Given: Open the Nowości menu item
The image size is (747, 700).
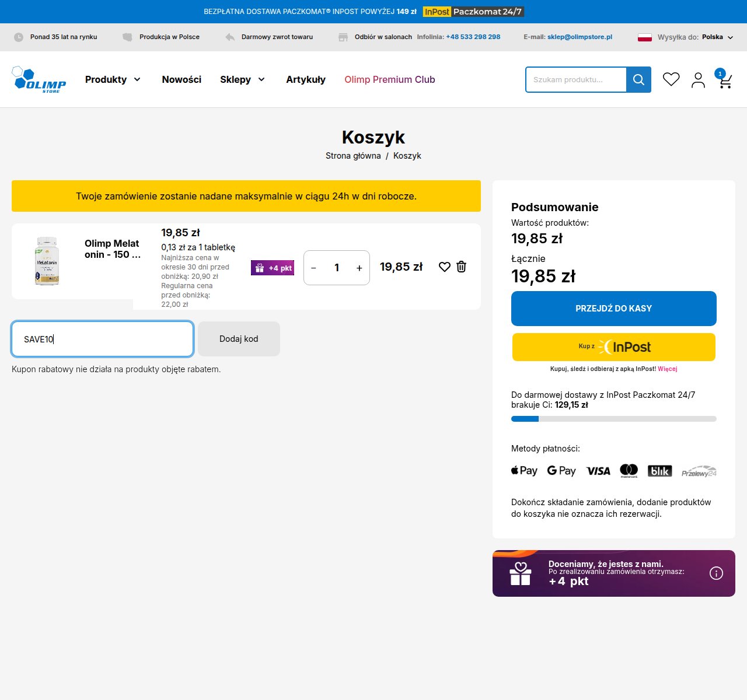Looking at the screenshot, I should 181,79.
